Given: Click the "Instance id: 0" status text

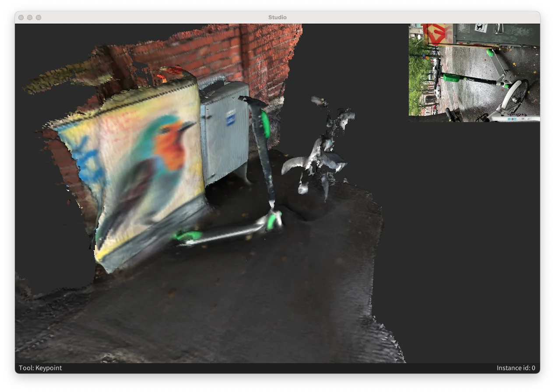Looking at the screenshot, I should tap(516, 368).
